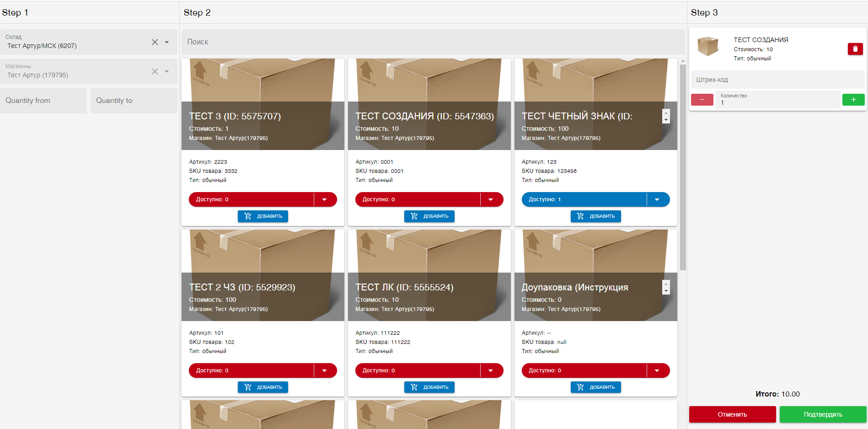Expand the Склад warehouse dropdown
The height and width of the screenshot is (429, 868).
click(x=167, y=42)
